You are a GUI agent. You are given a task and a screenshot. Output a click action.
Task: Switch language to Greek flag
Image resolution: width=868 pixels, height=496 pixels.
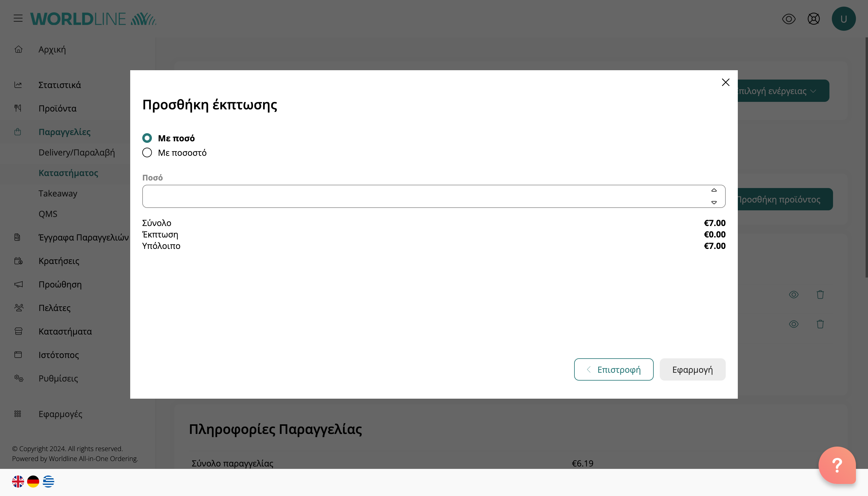[x=49, y=481]
